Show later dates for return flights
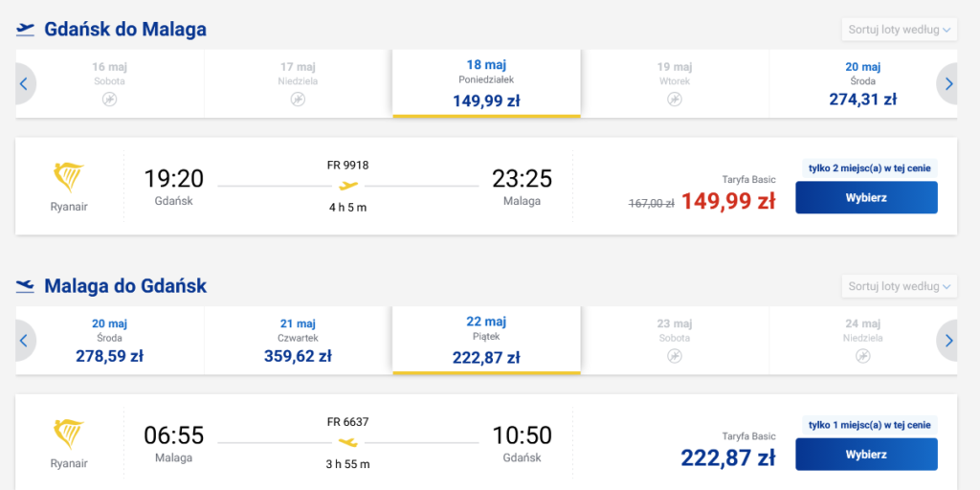The height and width of the screenshot is (490, 980). (x=948, y=341)
